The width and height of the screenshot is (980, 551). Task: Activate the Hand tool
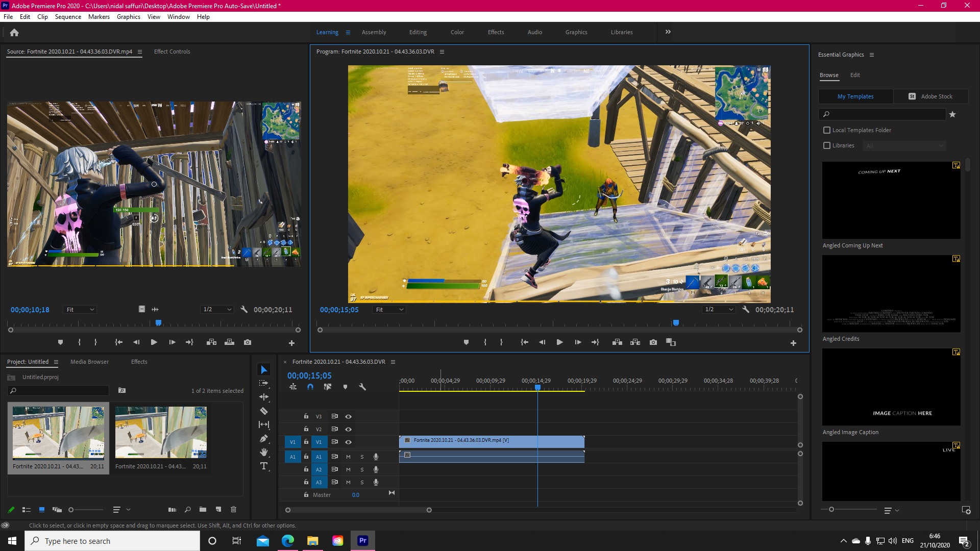(264, 452)
